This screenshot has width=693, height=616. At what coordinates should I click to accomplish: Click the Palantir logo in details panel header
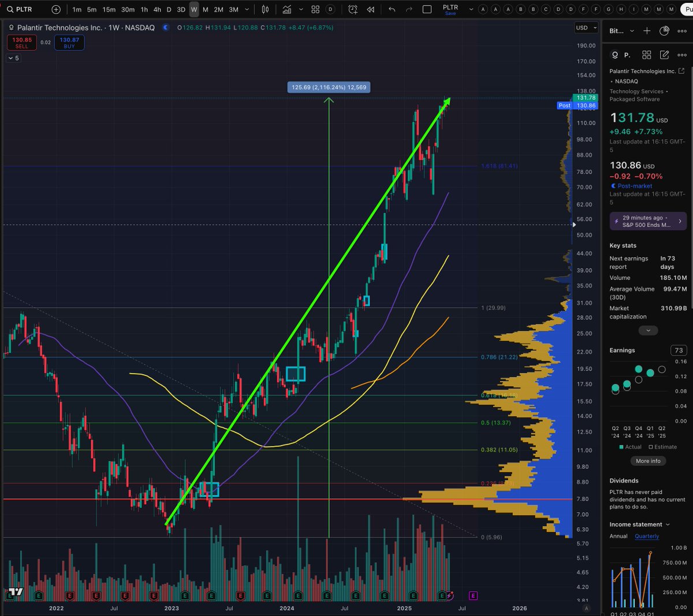614,55
